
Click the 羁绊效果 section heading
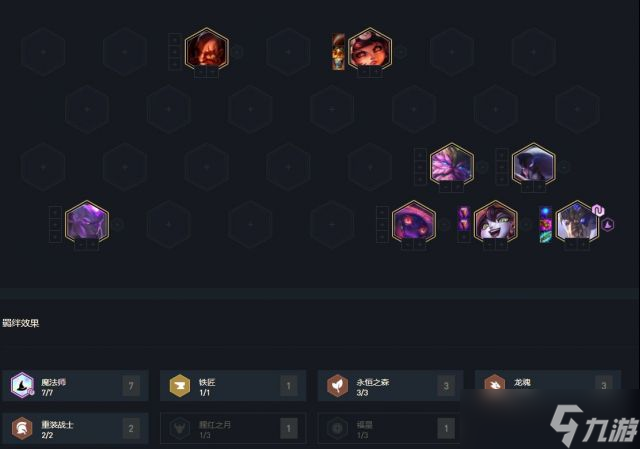coord(20,323)
